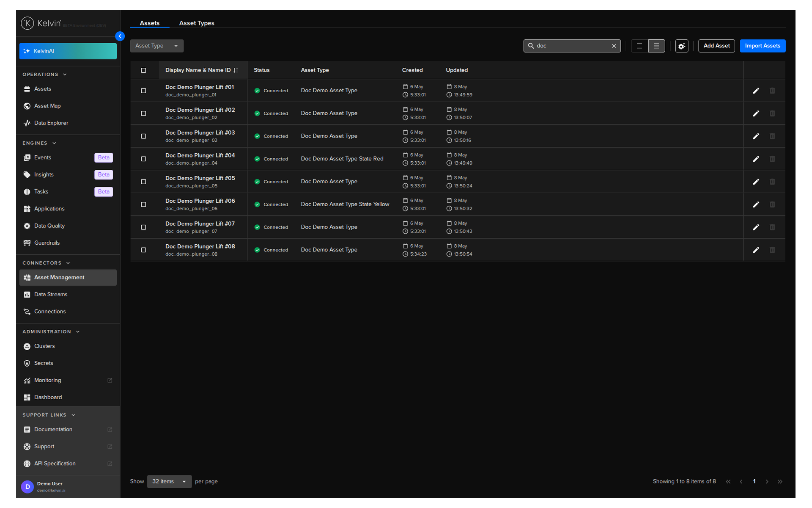Collapse the Operations sidebar section

pos(44,75)
